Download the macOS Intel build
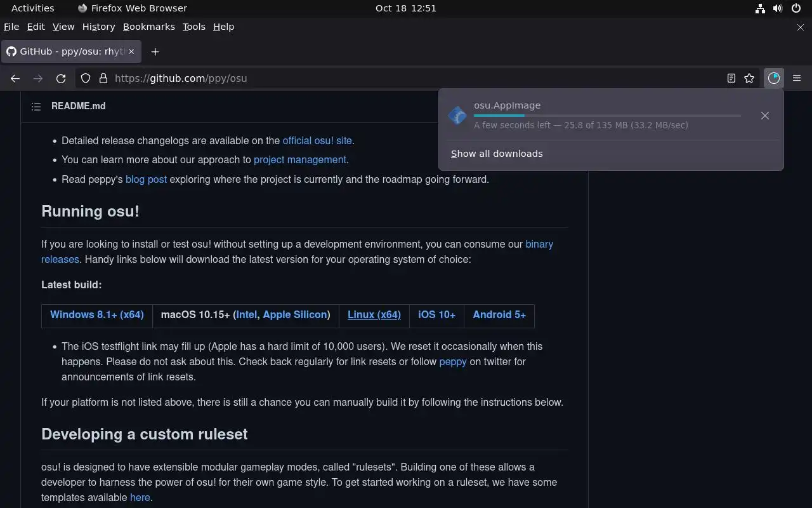Screen dimensions: 812x508 tap(247, 314)
